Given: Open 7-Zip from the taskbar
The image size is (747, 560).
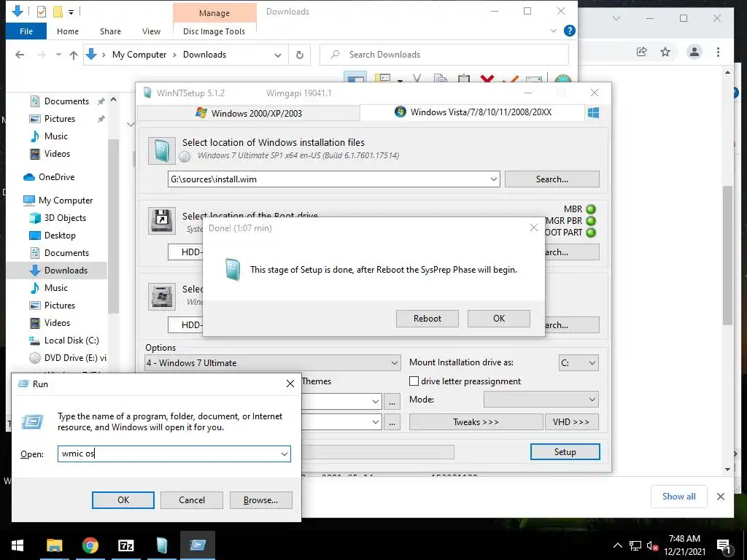Looking at the screenshot, I should [125, 545].
